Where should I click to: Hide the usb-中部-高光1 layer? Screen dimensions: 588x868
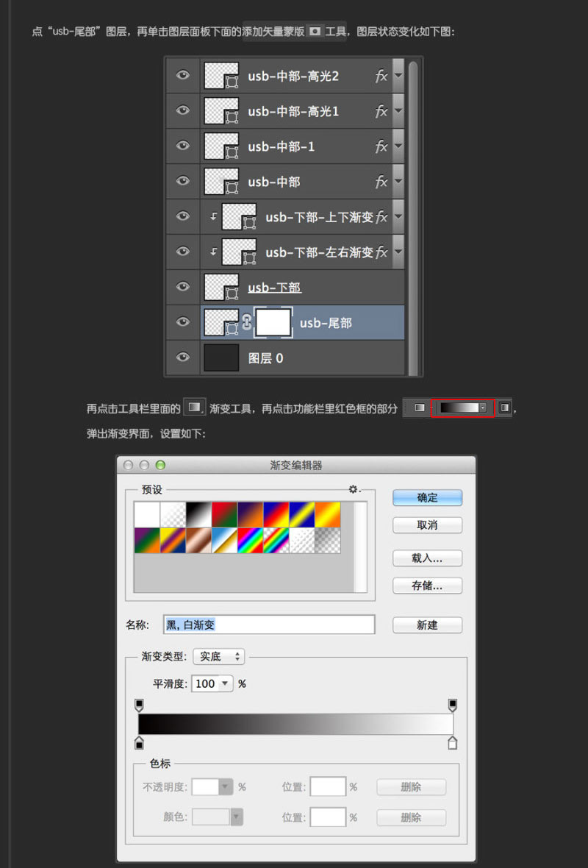click(x=182, y=111)
